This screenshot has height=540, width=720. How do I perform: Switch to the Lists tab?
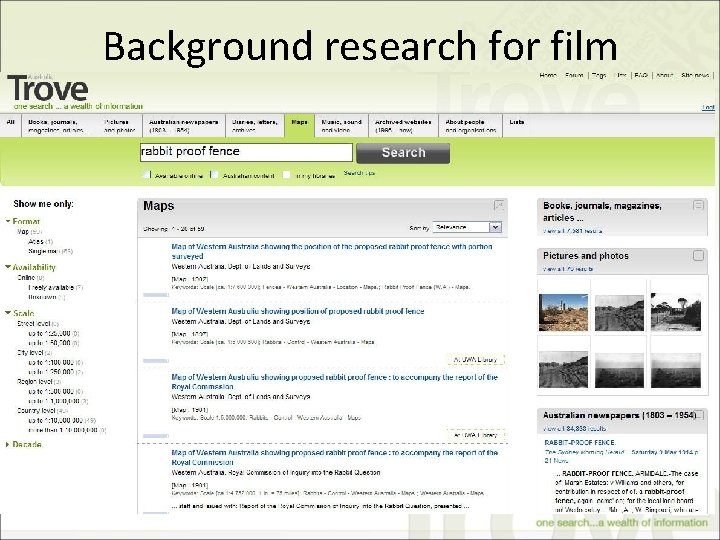pyautogui.click(x=517, y=122)
